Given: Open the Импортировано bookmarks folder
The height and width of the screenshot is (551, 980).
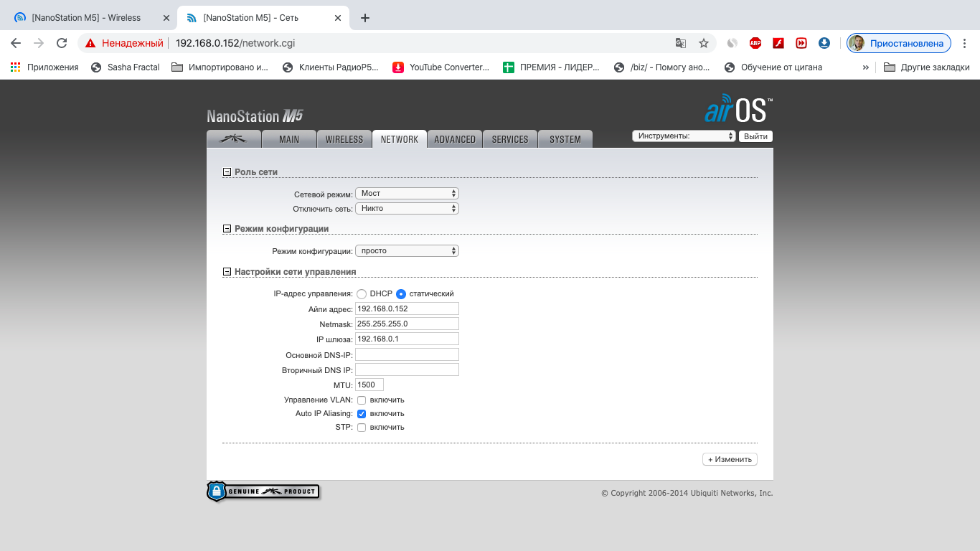Looking at the screenshot, I should pyautogui.click(x=220, y=67).
